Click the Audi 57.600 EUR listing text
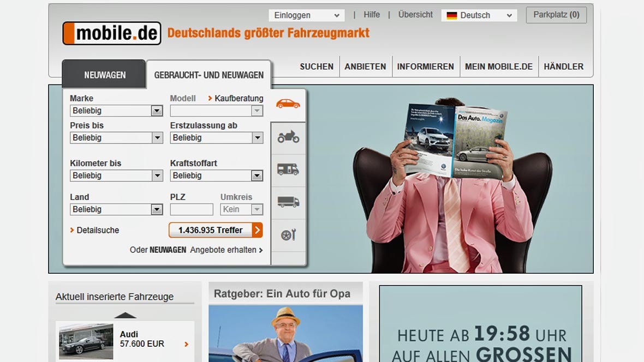The width and height of the screenshot is (644, 362). 142,340
